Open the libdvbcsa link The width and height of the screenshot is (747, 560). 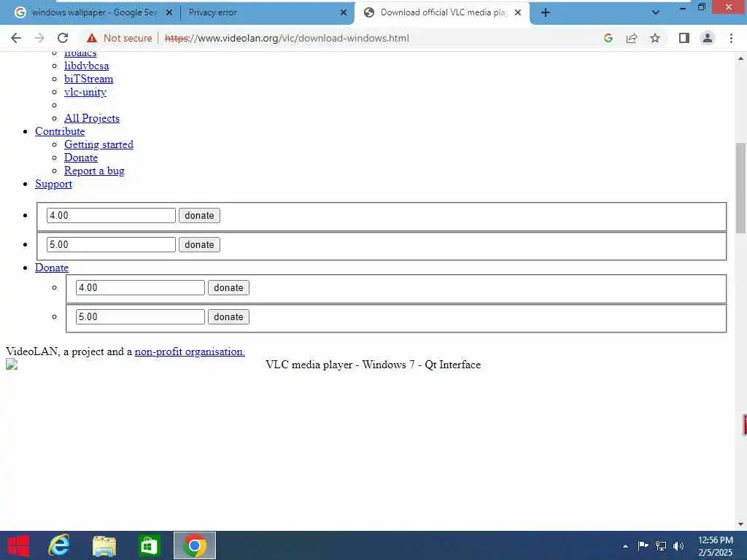(86, 66)
